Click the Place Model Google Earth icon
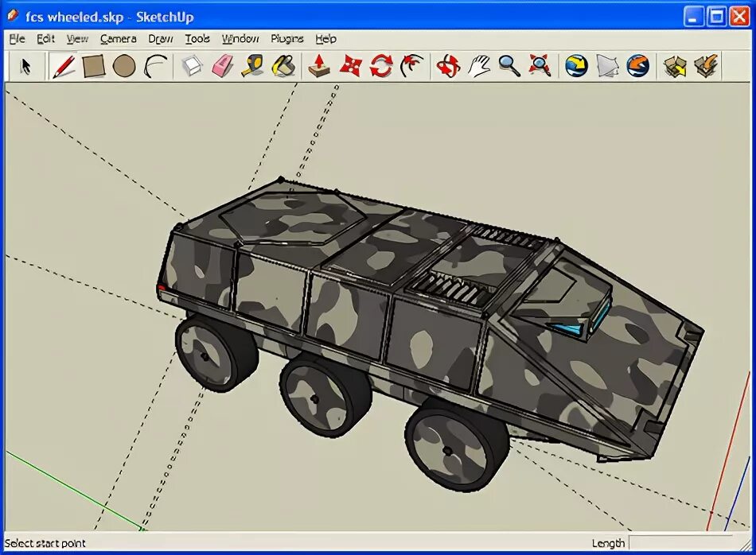This screenshot has height=555, width=756. (638, 66)
